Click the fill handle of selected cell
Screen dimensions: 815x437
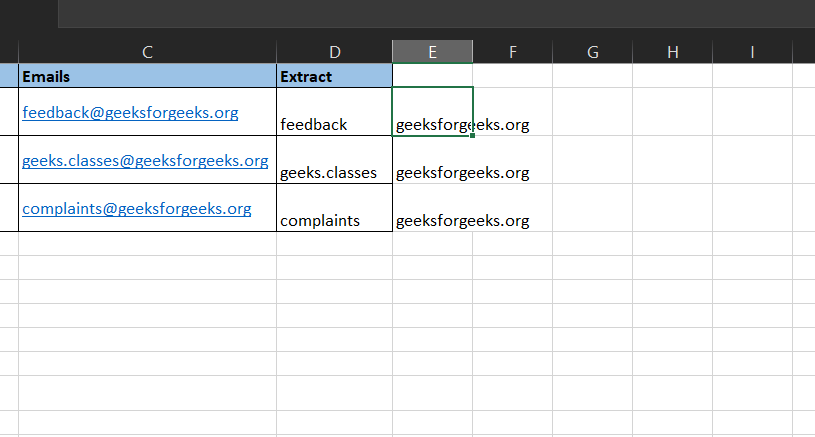coord(472,136)
